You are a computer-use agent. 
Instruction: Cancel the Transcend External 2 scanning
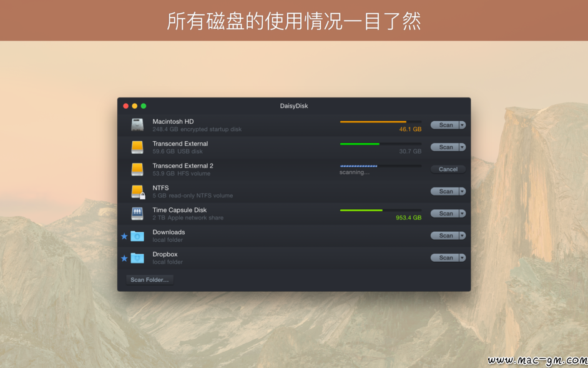coord(448,169)
